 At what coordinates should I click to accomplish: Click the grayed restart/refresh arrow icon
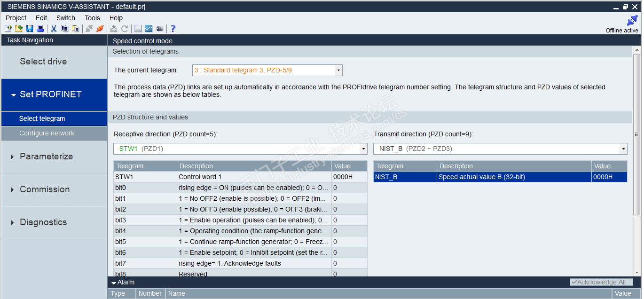pos(125,29)
